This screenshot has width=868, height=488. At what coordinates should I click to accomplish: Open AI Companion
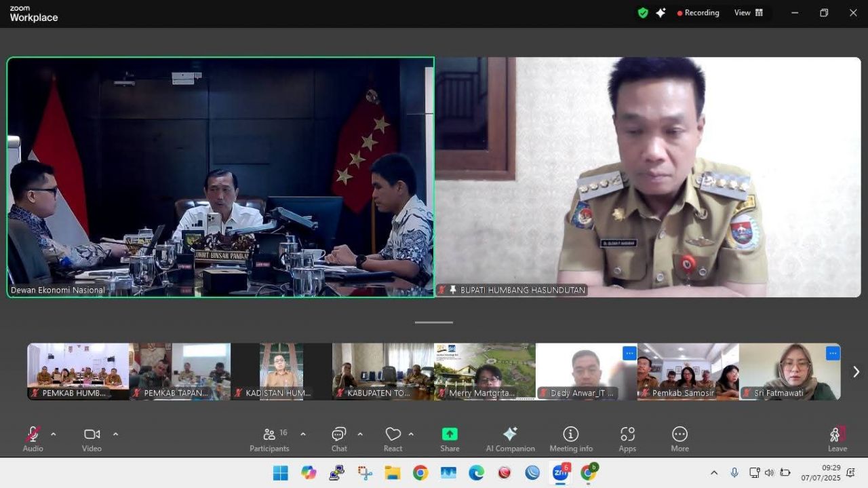tap(510, 439)
